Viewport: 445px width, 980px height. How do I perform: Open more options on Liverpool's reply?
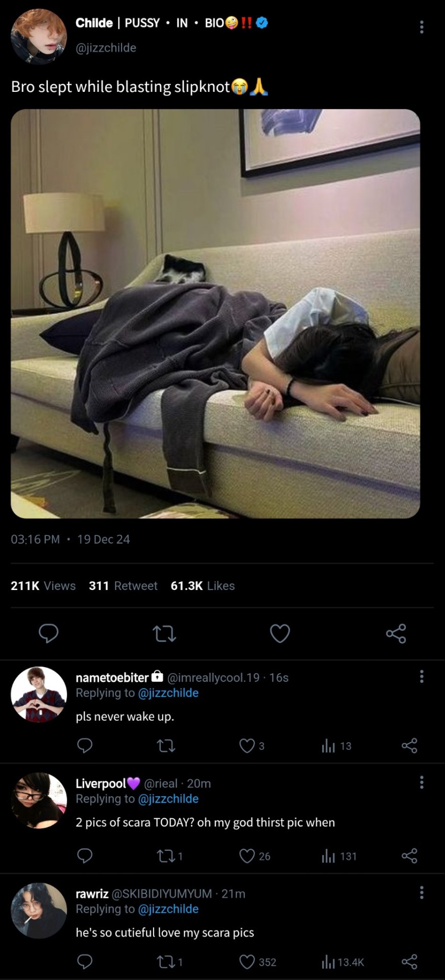[x=422, y=782]
